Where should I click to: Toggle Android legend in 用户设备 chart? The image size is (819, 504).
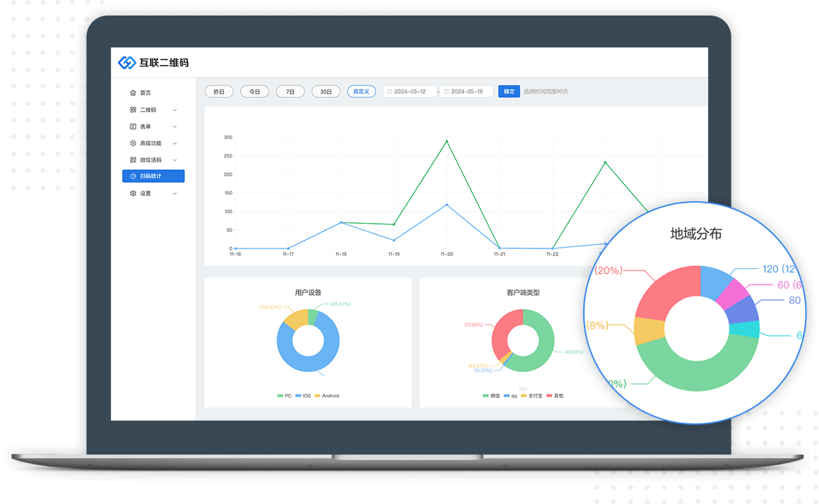[326, 396]
